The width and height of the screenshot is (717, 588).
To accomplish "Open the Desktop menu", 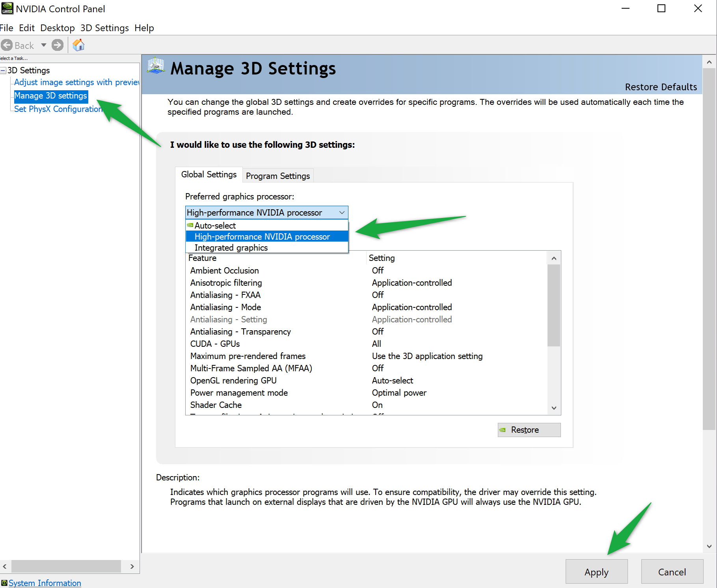I will [x=58, y=28].
